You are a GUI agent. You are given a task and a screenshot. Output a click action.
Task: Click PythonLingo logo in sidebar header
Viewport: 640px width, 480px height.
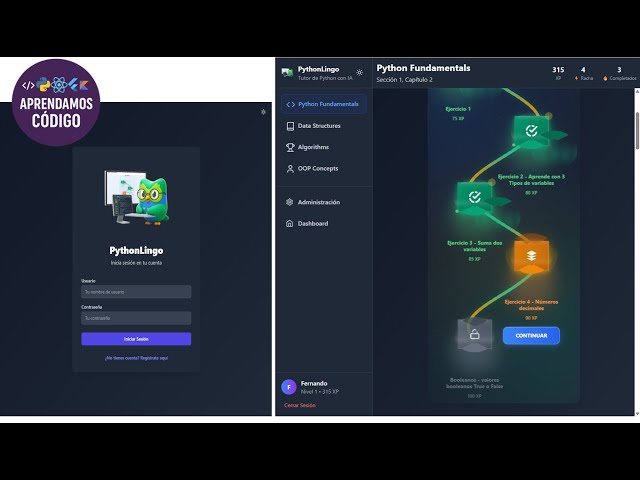coord(287,73)
